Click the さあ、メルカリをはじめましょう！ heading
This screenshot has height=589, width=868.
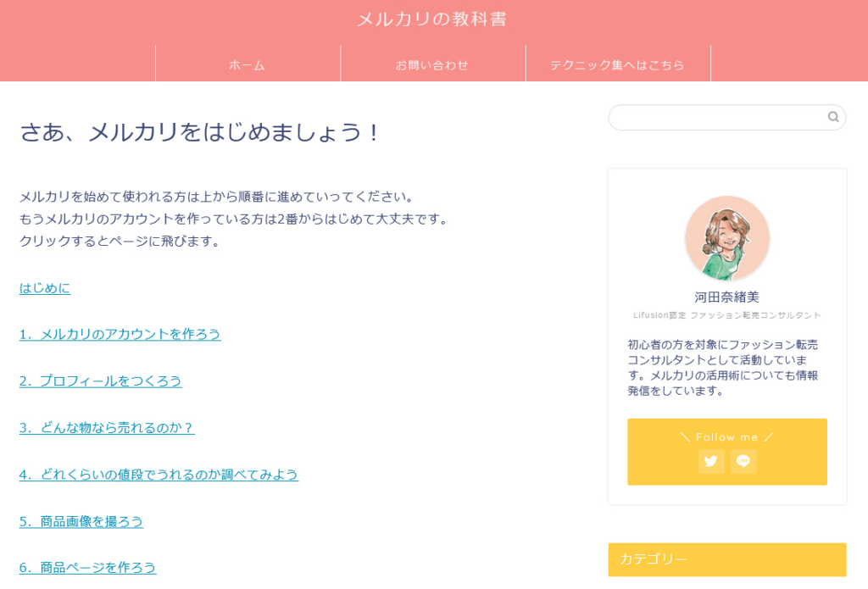pos(200,132)
